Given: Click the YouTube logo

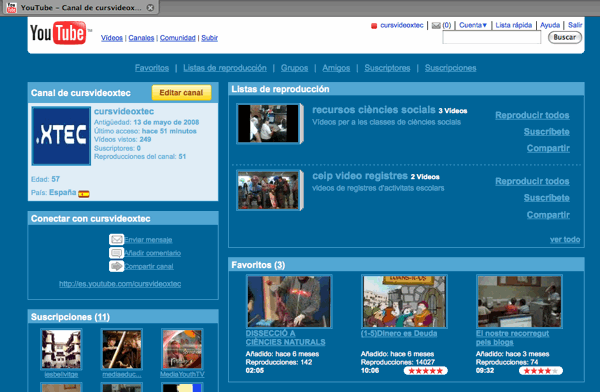Looking at the screenshot, I should pos(59,33).
